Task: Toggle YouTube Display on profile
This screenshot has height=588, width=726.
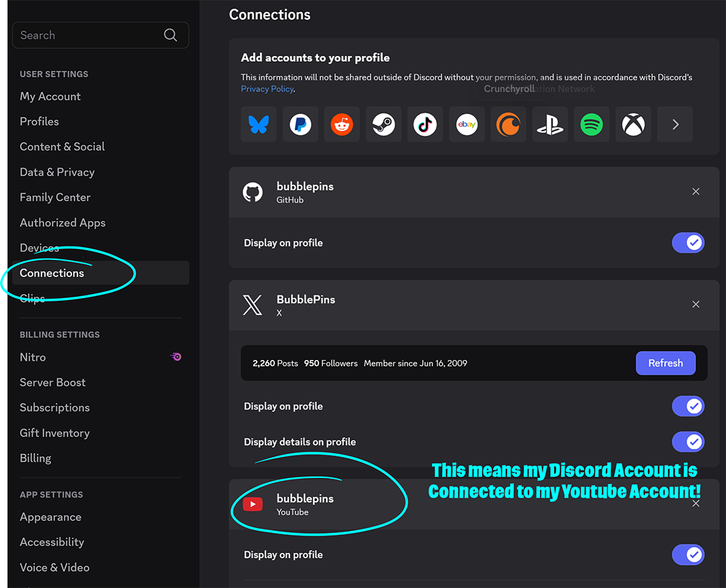Action: click(x=688, y=555)
